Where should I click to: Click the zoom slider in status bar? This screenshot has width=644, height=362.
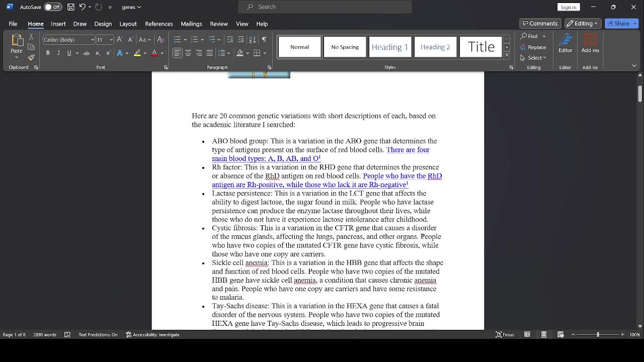pyautogui.click(x=598, y=335)
